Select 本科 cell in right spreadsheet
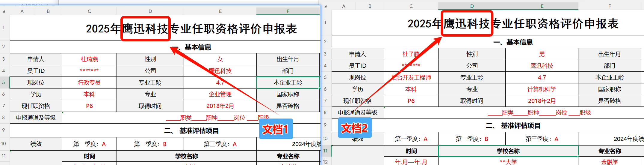 tap(411, 89)
